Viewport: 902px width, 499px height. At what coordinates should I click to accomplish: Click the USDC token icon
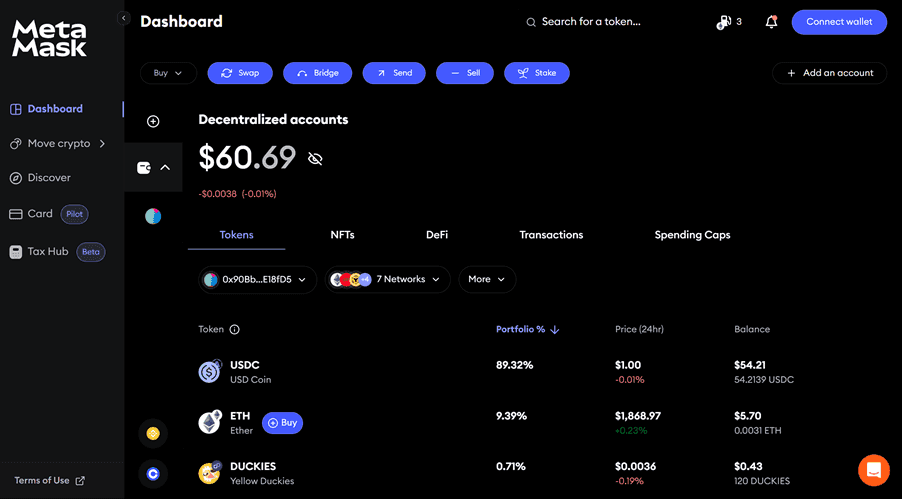pyautogui.click(x=210, y=372)
